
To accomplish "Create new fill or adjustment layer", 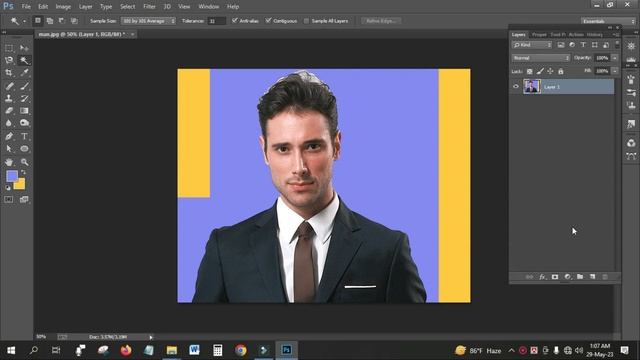I will pyautogui.click(x=567, y=277).
